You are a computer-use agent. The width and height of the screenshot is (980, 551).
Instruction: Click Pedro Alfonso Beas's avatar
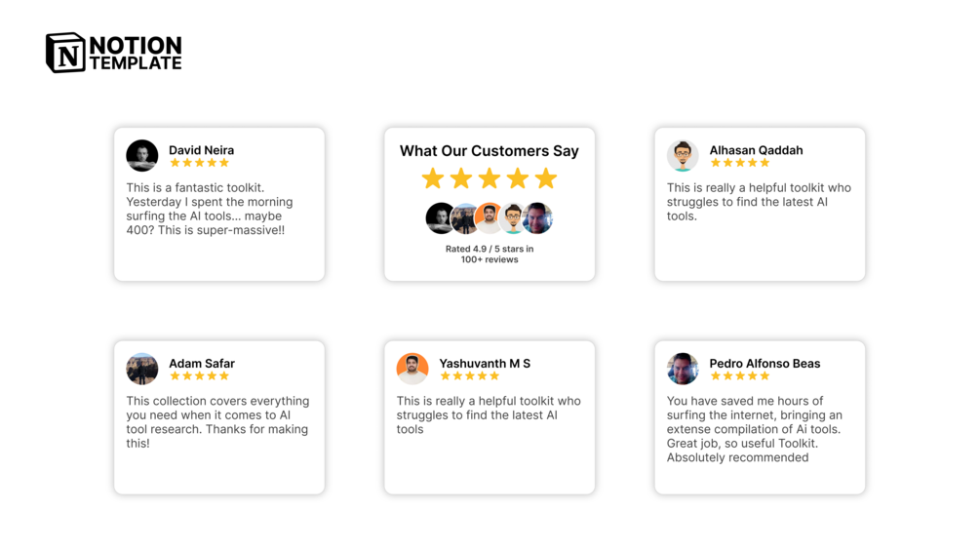tap(683, 369)
